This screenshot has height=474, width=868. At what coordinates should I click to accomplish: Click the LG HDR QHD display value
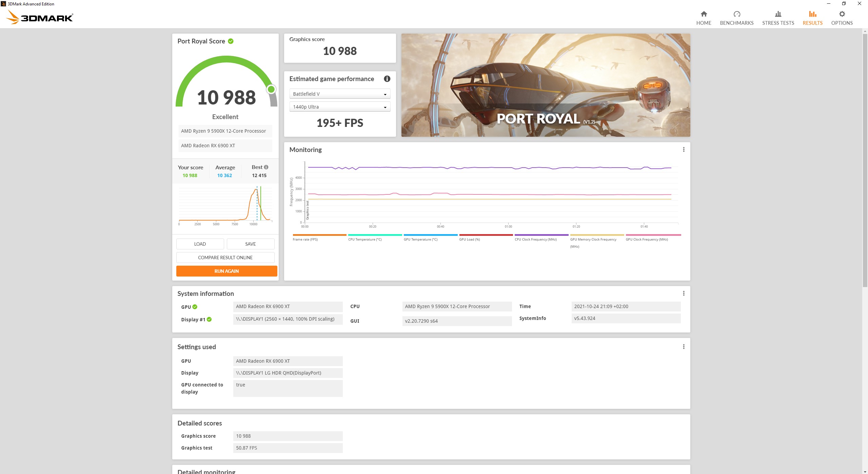(x=288, y=373)
